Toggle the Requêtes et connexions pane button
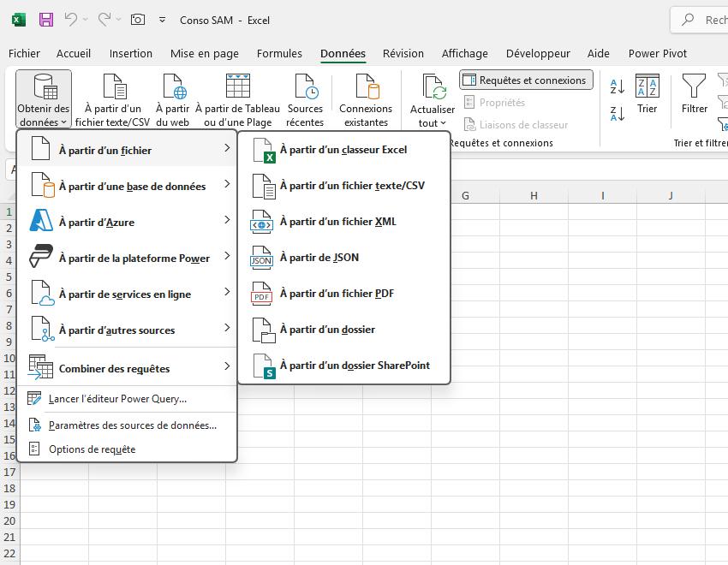 pos(526,80)
